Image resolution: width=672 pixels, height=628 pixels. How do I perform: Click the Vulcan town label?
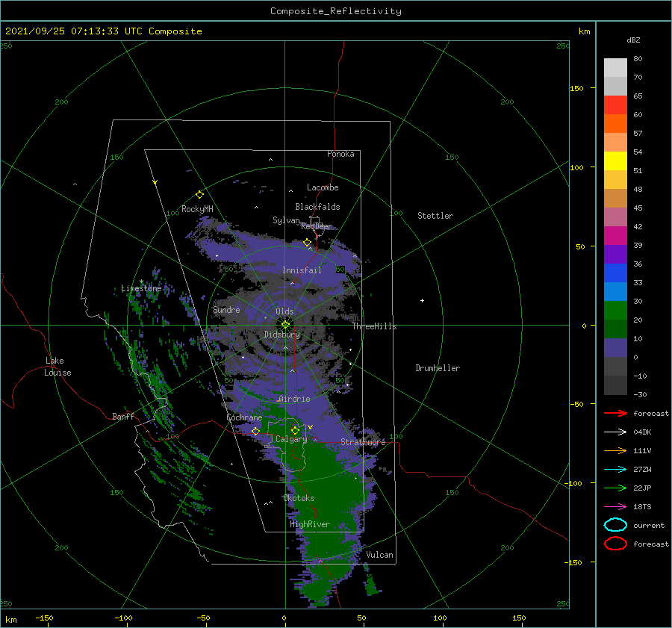click(x=379, y=555)
